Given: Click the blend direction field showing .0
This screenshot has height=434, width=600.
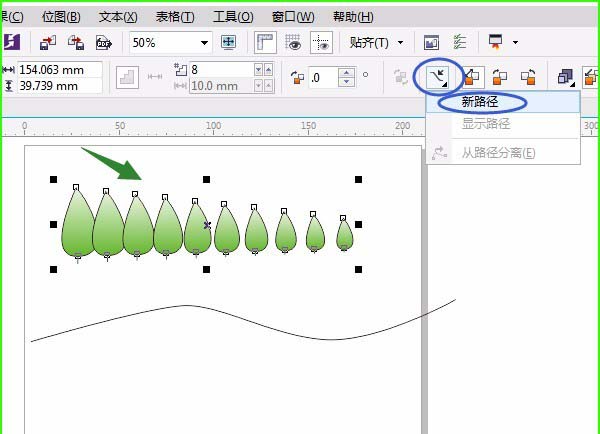Looking at the screenshot, I should coord(323,77).
